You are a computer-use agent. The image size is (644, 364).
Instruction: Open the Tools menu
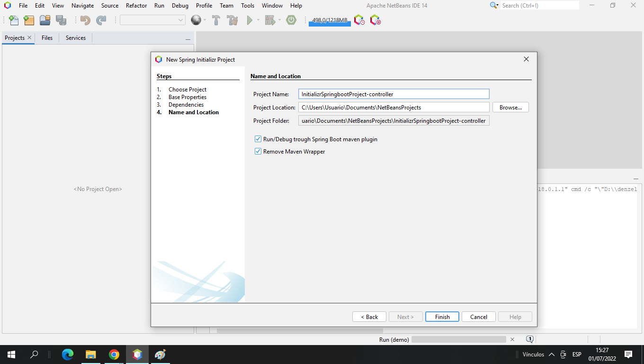click(x=248, y=6)
